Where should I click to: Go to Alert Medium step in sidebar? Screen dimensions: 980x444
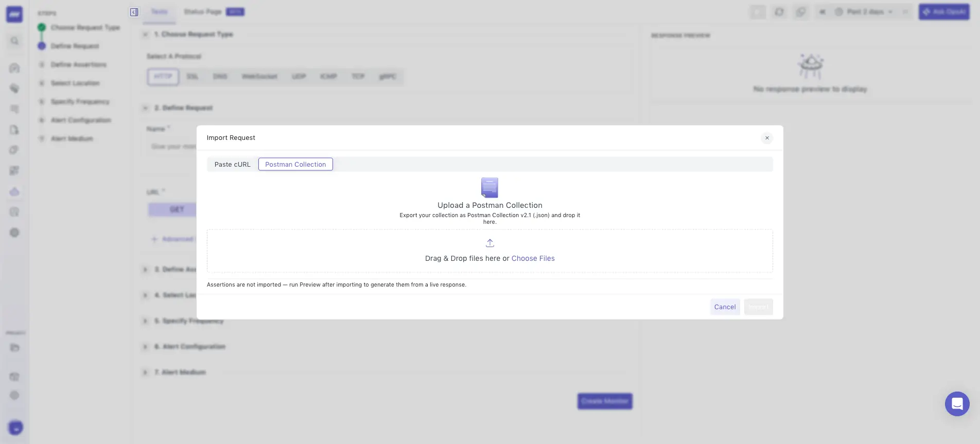72,139
